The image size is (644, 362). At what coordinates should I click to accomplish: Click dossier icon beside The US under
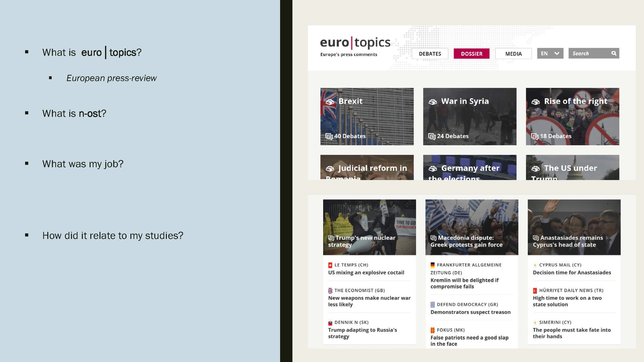[x=536, y=169]
